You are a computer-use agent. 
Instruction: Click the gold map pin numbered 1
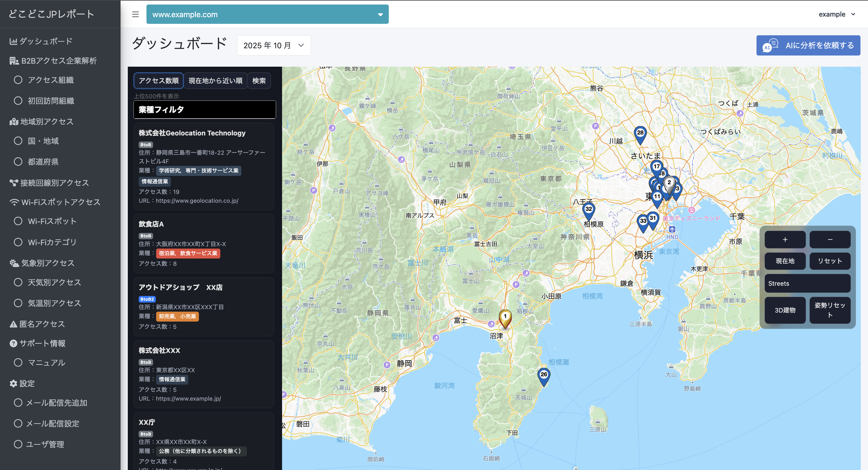505,318
